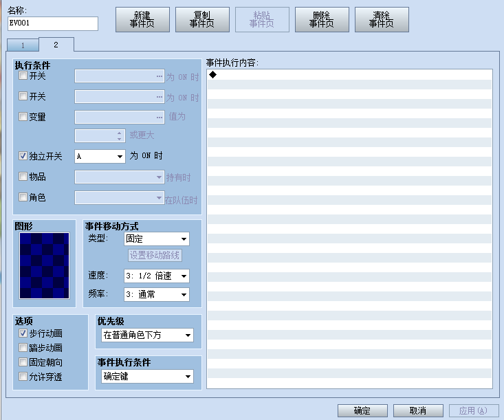Click the 删除事件页 button
504x420 pixels.
(x=322, y=20)
